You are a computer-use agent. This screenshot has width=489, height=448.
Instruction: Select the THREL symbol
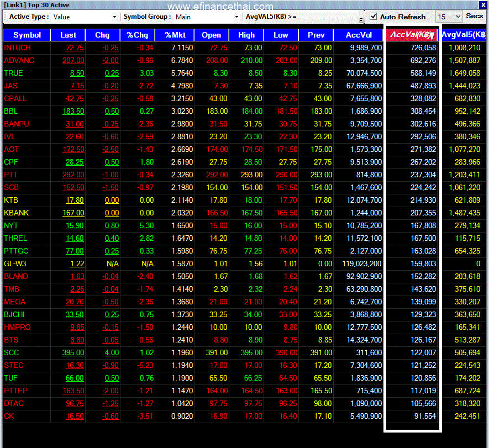point(15,238)
